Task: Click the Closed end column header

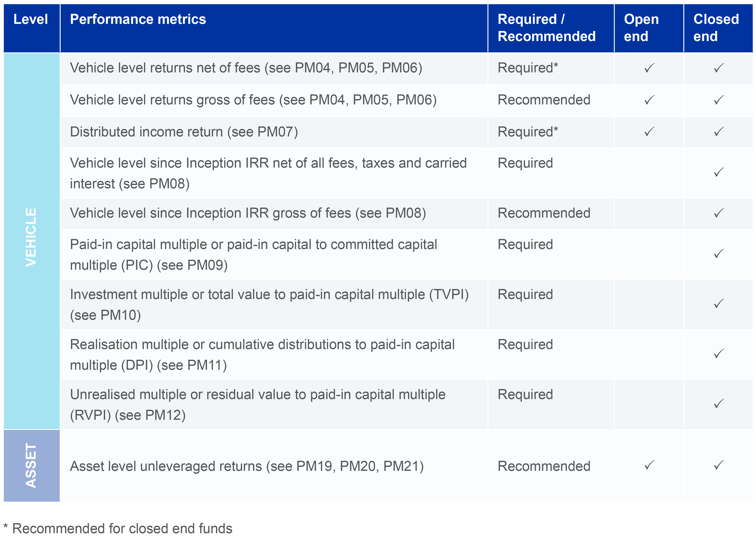Action: click(x=716, y=28)
